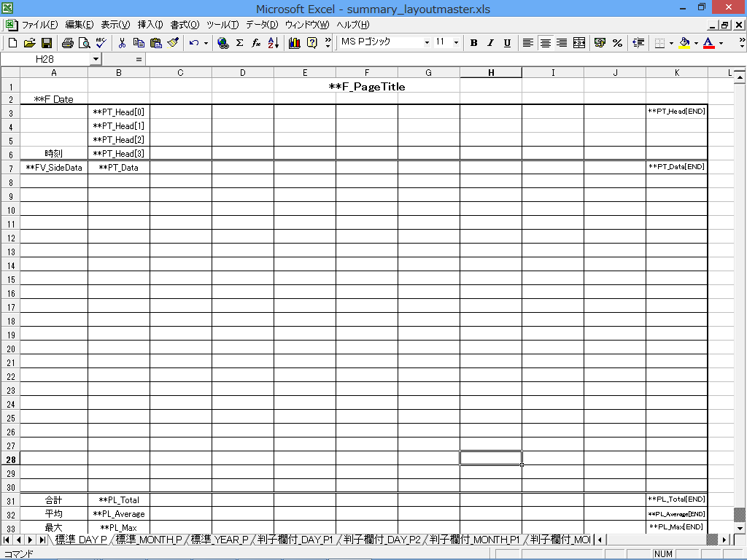Open the 書式(O) Format menu

pos(185,25)
